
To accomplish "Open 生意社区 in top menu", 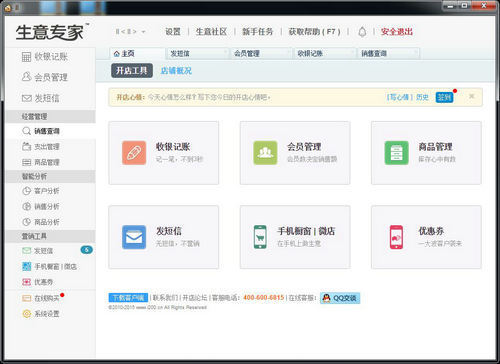I will 211,32.
